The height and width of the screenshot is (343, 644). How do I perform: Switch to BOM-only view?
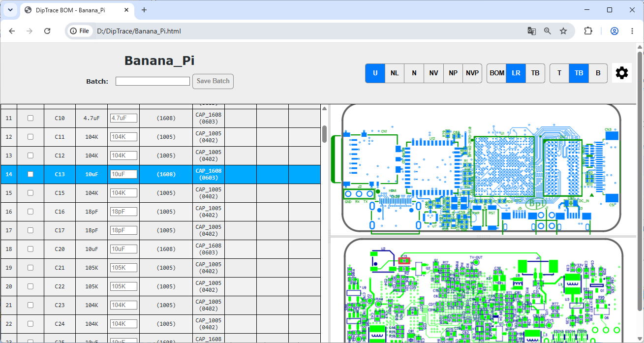tap(497, 73)
